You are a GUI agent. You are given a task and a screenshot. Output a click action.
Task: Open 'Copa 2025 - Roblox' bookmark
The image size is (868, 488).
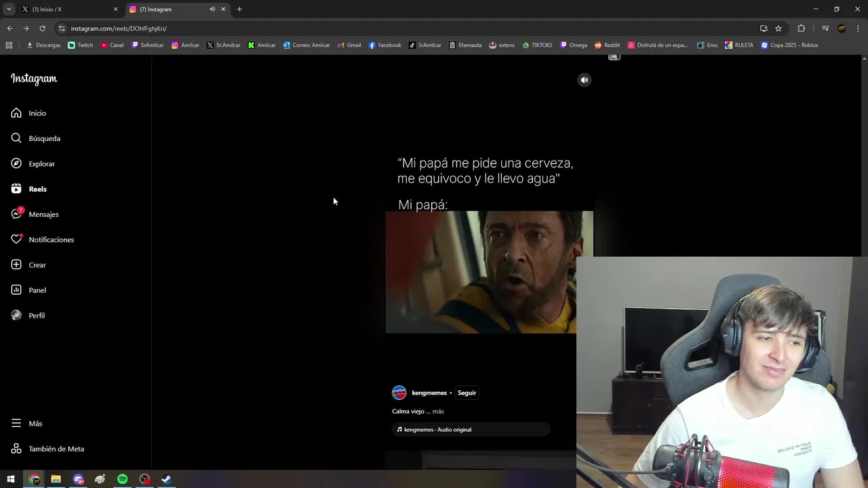click(790, 45)
